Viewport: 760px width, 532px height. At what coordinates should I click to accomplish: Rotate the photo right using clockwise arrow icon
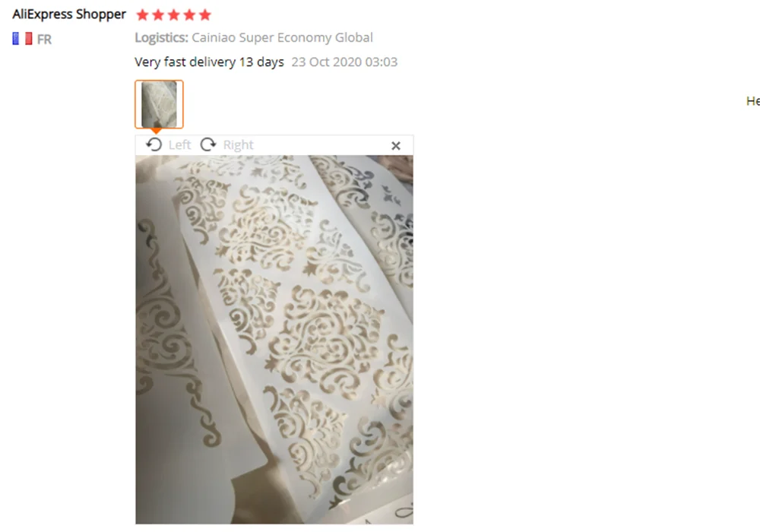coord(208,144)
